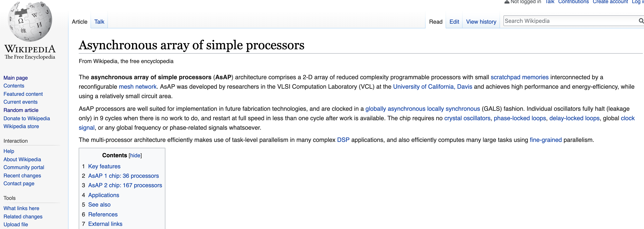Switch to the Edit tab
644x229 pixels.
click(x=454, y=22)
